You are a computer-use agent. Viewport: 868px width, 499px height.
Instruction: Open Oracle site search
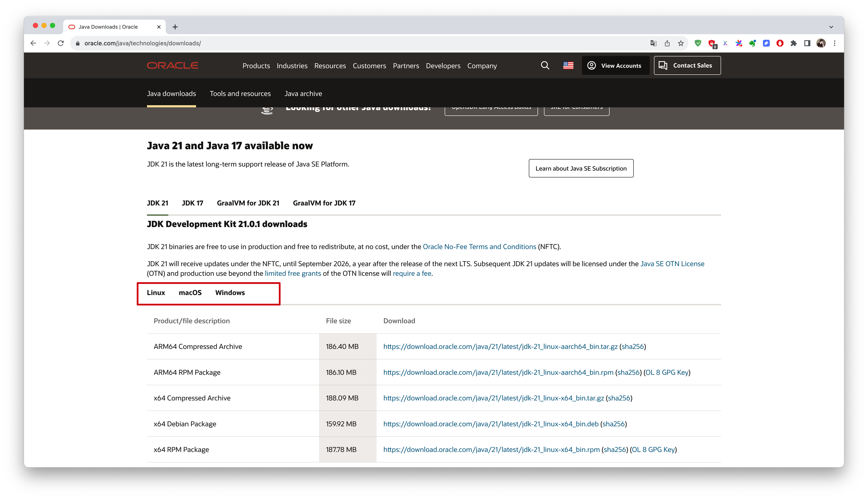(x=545, y=65)
